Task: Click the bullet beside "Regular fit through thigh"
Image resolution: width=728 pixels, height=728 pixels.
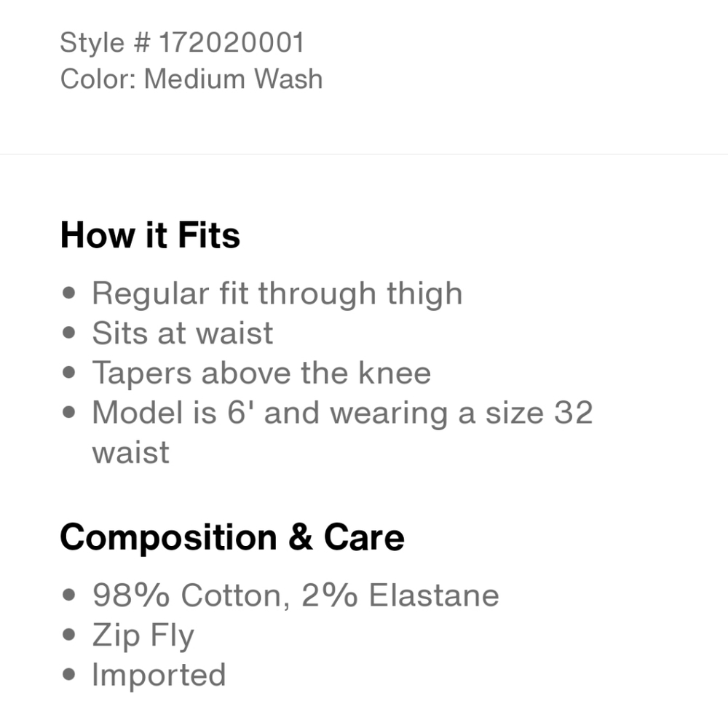Action: point(70,294)
